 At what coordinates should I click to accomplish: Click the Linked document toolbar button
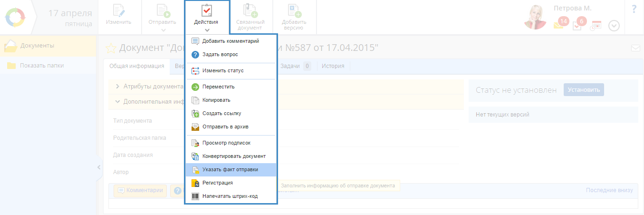click(250, 17)
